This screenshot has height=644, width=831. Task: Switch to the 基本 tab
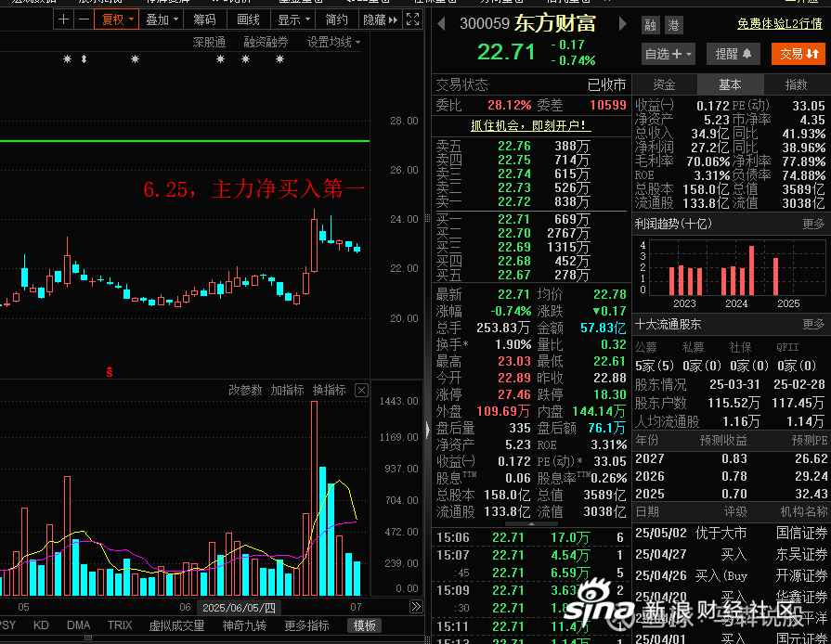pyautogui.click(x=730, y=84)
